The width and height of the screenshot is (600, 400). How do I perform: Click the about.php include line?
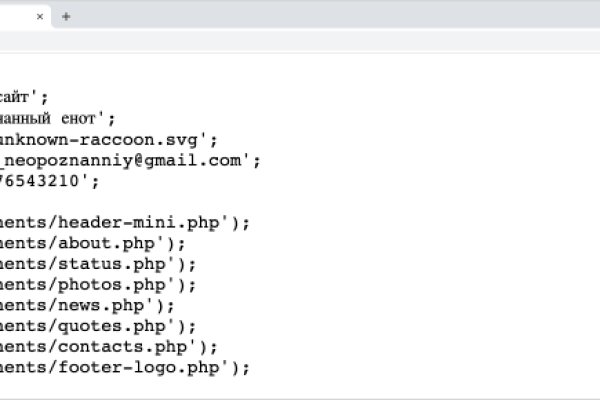(92, 243)
